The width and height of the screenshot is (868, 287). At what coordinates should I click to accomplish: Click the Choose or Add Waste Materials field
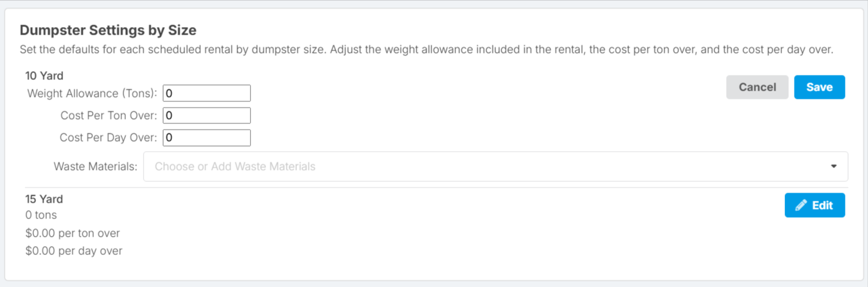coord(496,167)
